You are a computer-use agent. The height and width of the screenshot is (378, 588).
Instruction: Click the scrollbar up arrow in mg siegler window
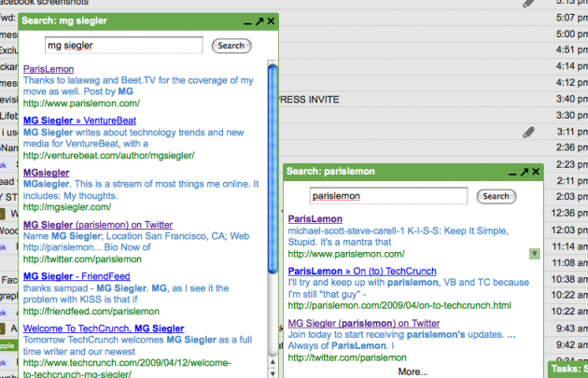tap(273, 362)
